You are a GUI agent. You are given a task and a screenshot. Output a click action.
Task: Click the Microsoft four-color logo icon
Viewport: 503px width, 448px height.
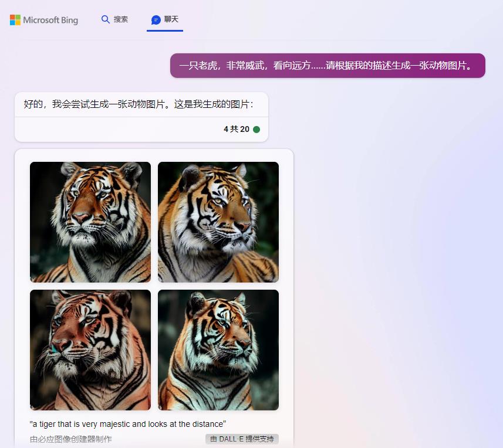pos(15,20)
